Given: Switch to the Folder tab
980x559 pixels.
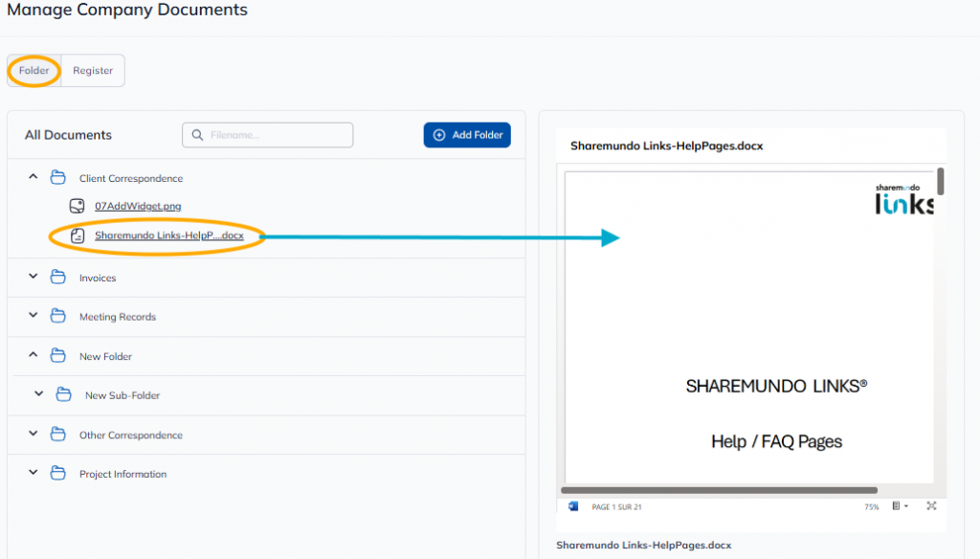Looking at the screenshot, I should pyautogui.click(x=33, y=71).
